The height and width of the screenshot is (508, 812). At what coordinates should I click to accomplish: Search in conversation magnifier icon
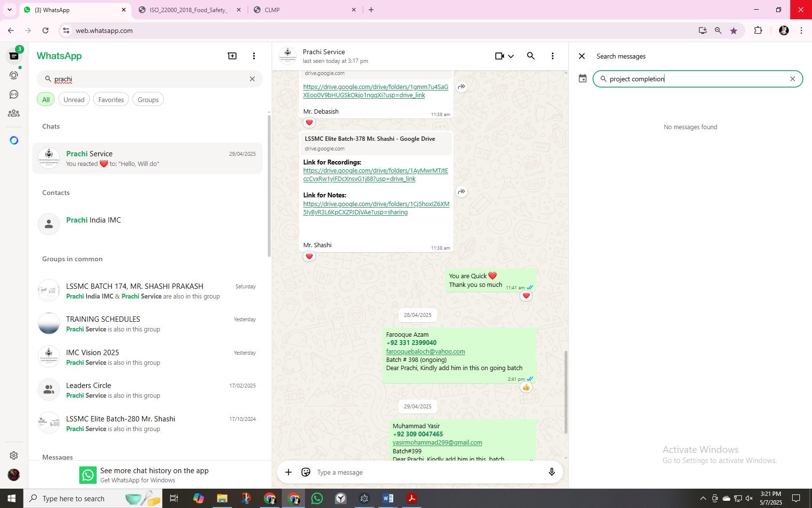pos(531,56)
